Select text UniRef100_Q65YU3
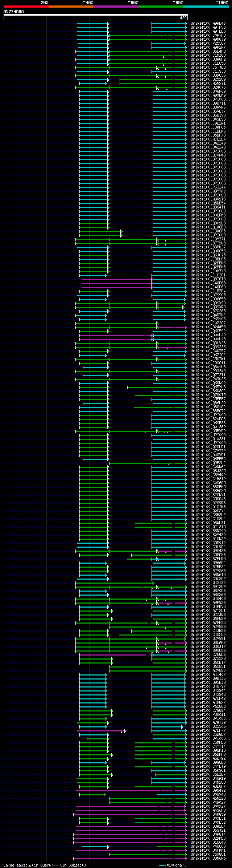 208,387
